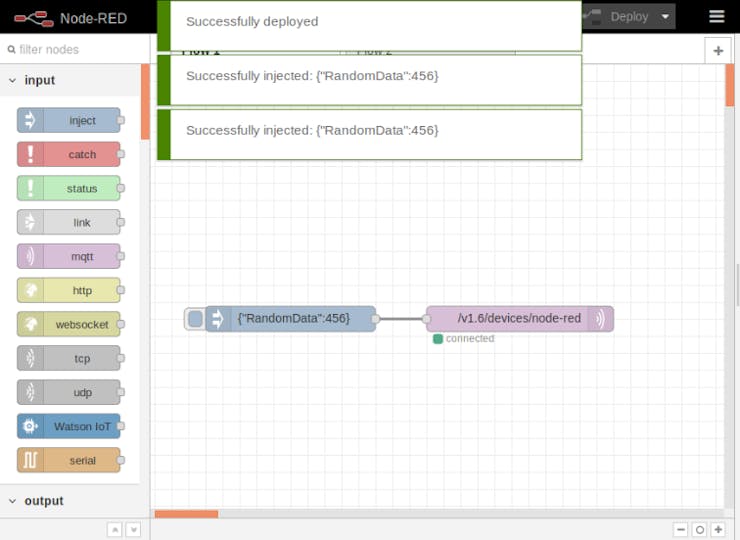
Task: Select the RandomData inject node on canvas
Action: point(291,319)
